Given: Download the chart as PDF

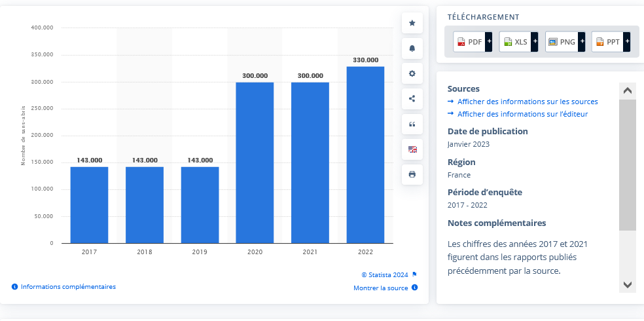Looking at the screenshot, I should point(473,42).
